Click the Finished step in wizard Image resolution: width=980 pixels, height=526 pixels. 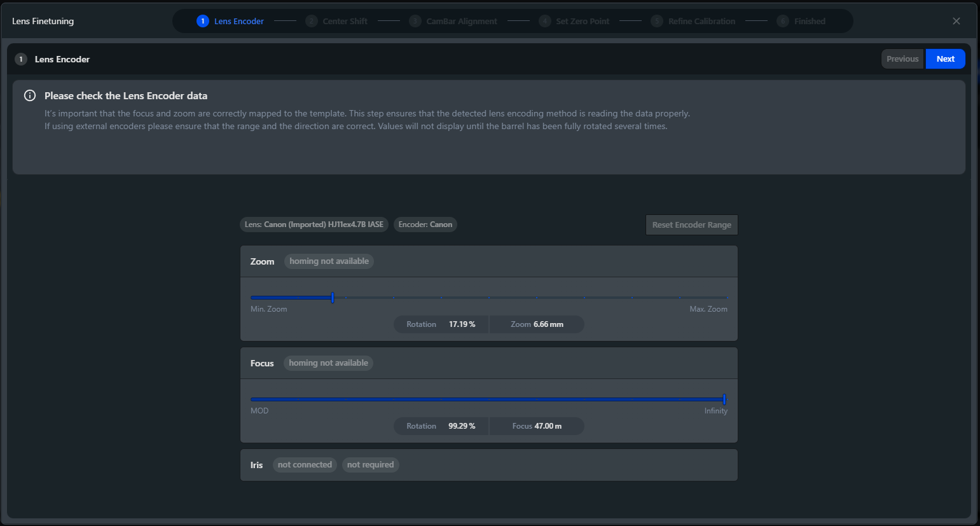click(801, 21)
